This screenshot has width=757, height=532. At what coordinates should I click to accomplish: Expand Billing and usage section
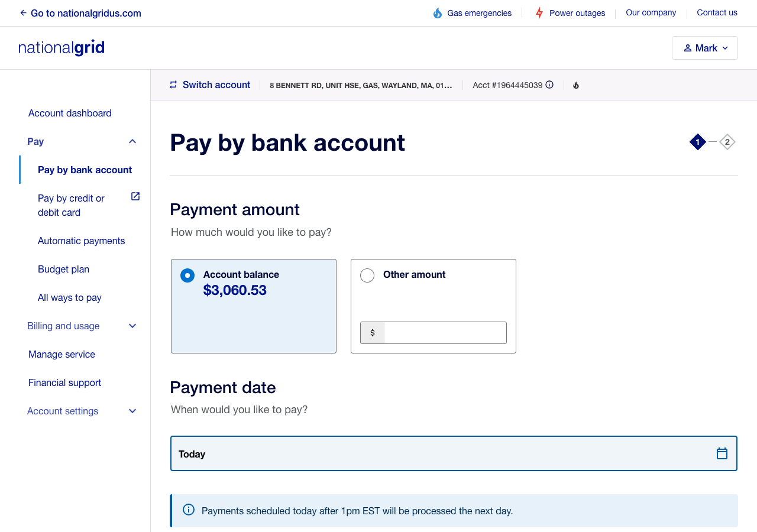tap(132, 326)
